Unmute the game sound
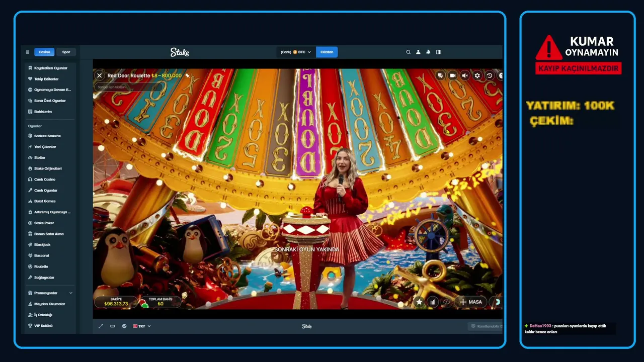This screenshot has width=644, height=362. pyautogui.click(x=465, y=75)
